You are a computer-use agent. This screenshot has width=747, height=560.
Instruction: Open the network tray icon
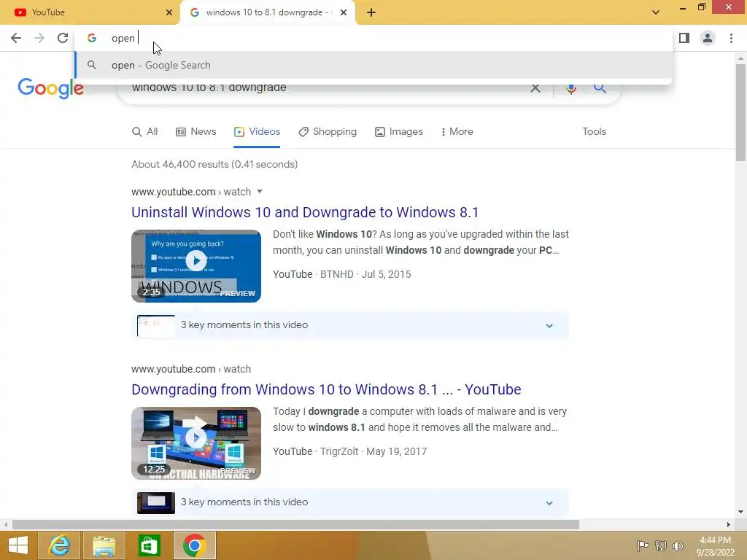tap(661, 545)
